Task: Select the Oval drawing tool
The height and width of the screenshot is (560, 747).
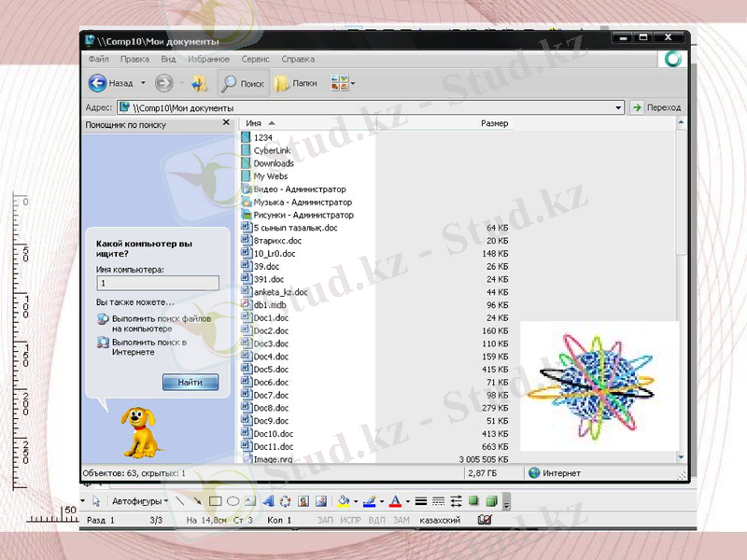Action: 233,500
